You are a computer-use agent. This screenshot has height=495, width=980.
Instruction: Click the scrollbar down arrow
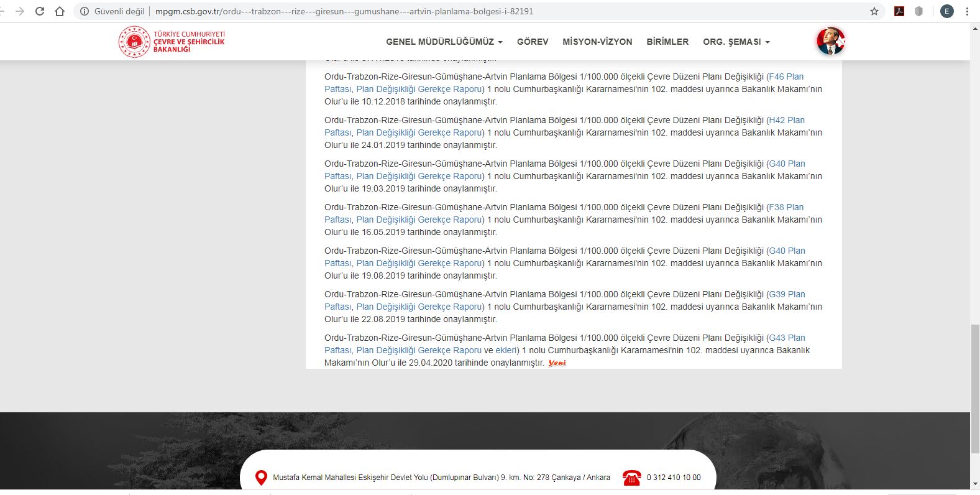pyautogui.click(x=975, y=484)
